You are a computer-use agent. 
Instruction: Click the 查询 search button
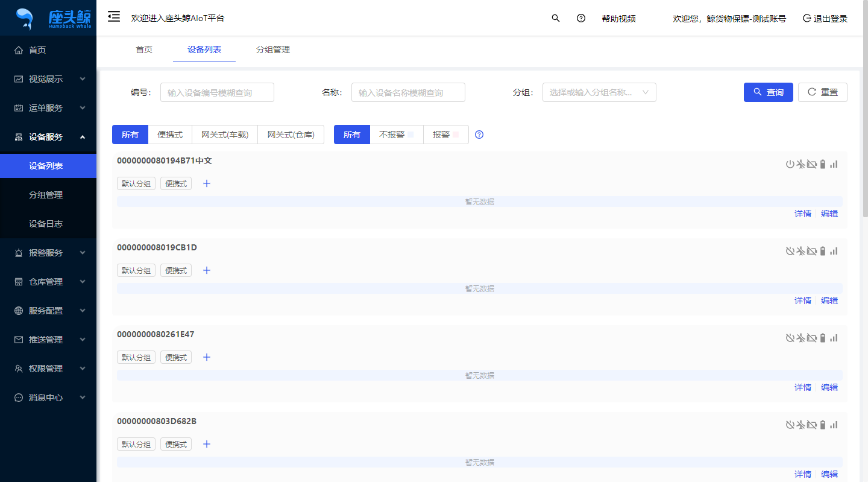768,92
